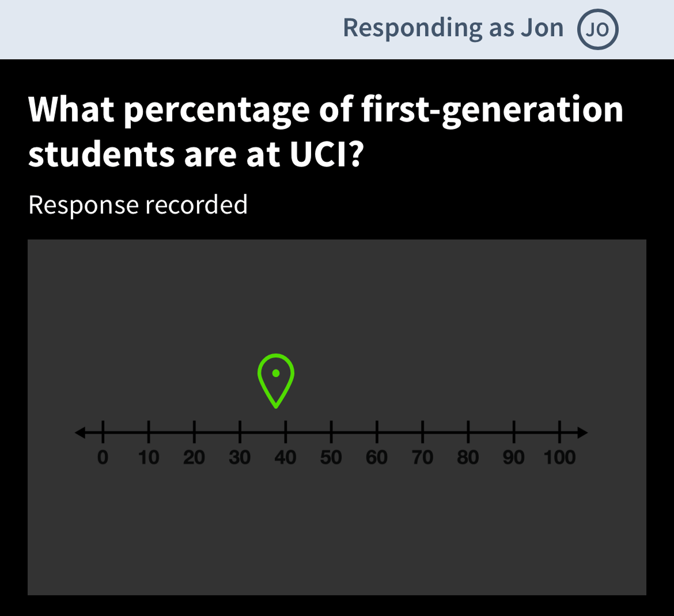Click the JO avatar icon
Viewport: 674px width, 616px height.
tap(597, 29)
